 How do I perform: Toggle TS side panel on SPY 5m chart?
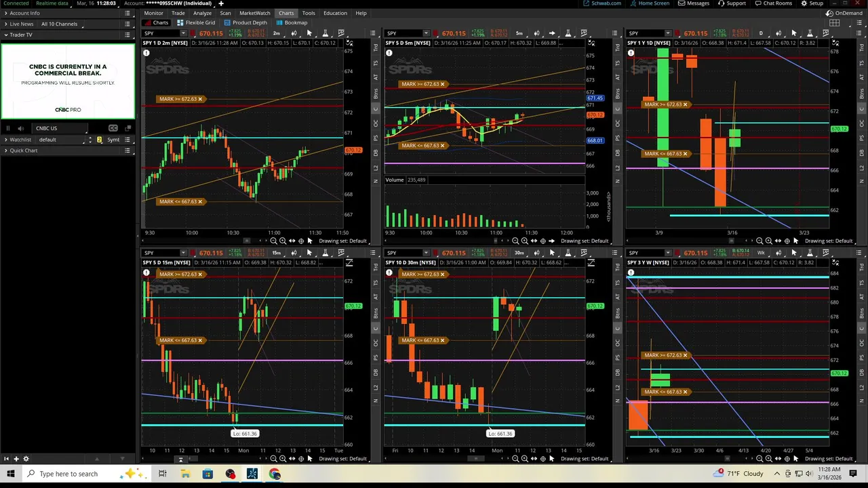618,63
